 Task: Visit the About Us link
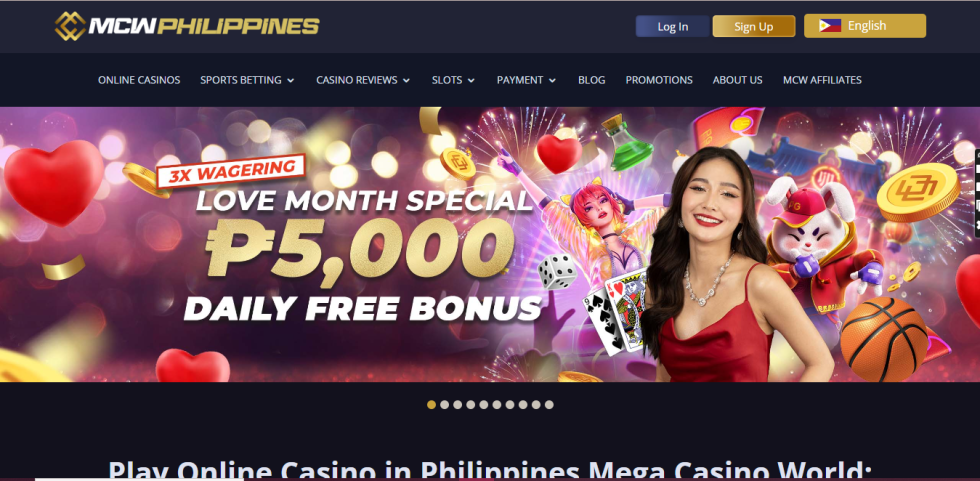click(738, 80)
